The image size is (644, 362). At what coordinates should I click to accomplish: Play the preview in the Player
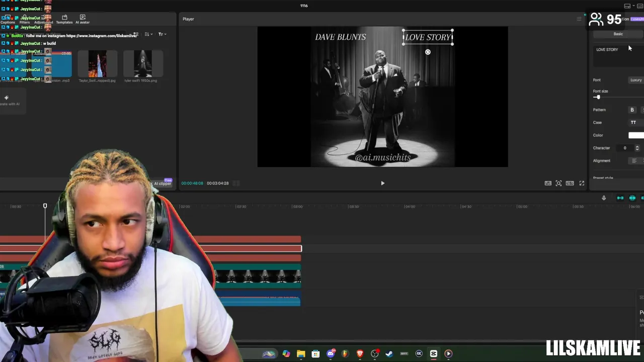(382, 183)
